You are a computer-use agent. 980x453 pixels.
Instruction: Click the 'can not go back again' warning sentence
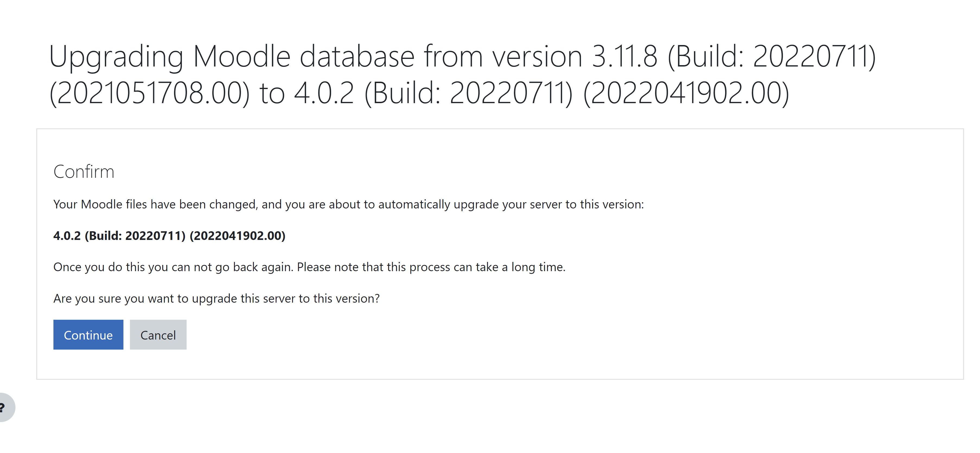pos(309,267)
